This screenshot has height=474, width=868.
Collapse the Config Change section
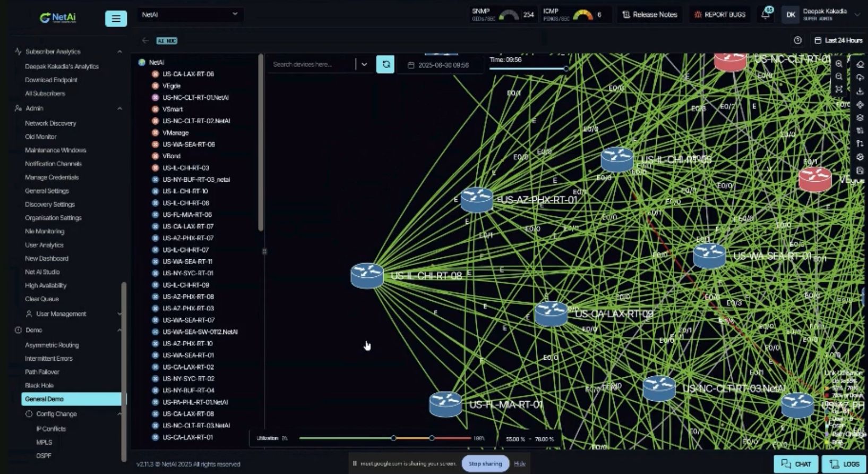[x=119, y=414]
